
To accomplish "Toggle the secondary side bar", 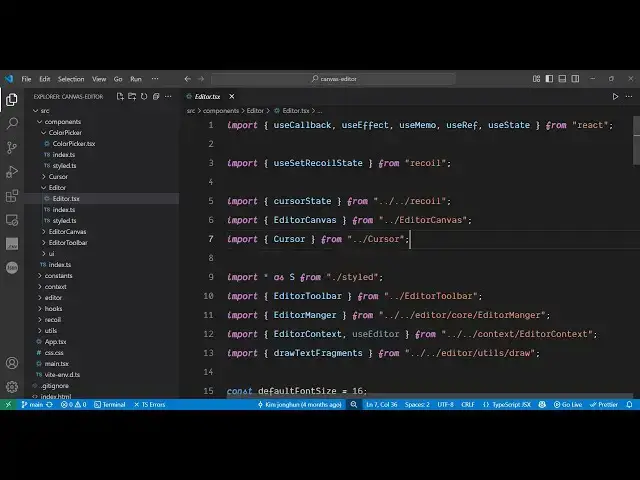I will [576, 79].
